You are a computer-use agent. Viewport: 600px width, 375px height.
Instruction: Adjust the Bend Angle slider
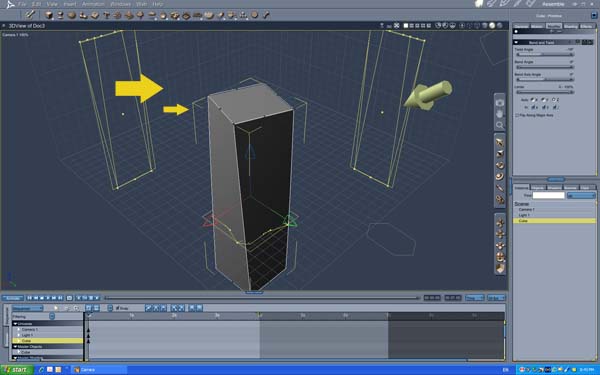(x=544, y=67)
